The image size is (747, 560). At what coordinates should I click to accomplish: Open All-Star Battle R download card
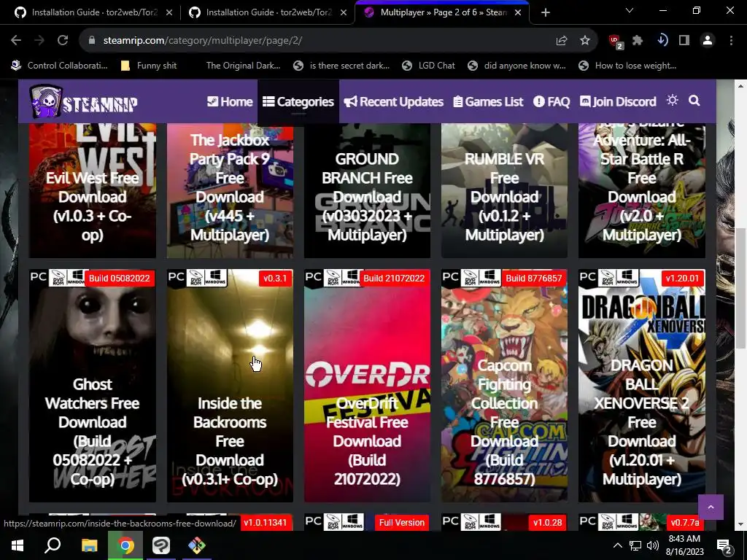point(642,190)
